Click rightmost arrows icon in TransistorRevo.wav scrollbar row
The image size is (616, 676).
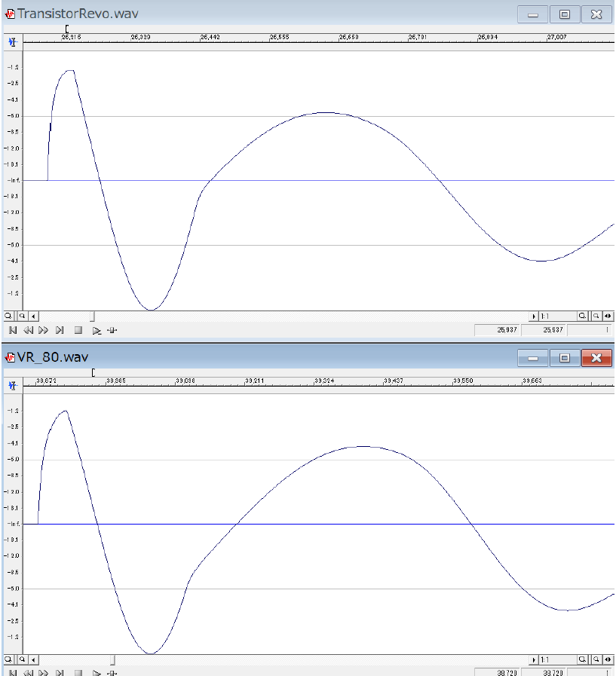[x=608, y=317]
